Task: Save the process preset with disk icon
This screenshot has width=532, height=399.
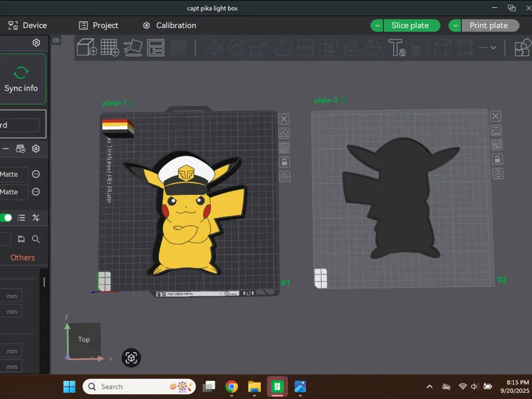Action: (x=21, y=239)
